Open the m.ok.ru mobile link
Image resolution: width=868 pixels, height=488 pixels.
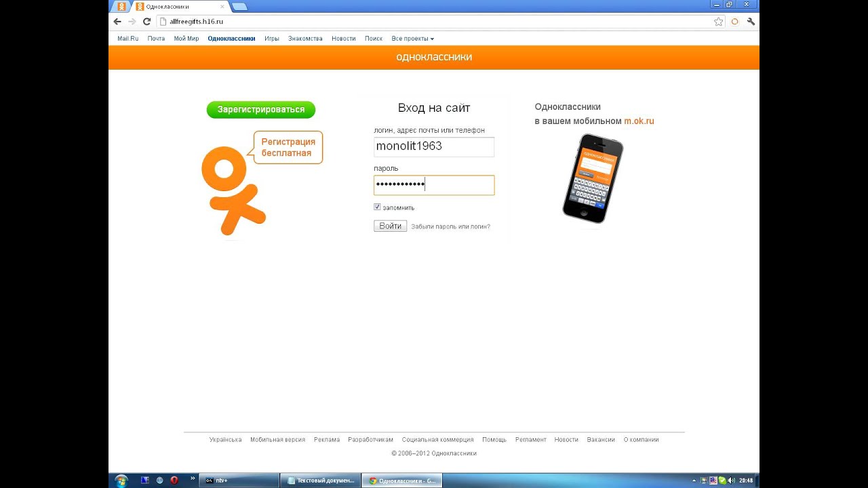pyautogui.click(x=639, y=121)
